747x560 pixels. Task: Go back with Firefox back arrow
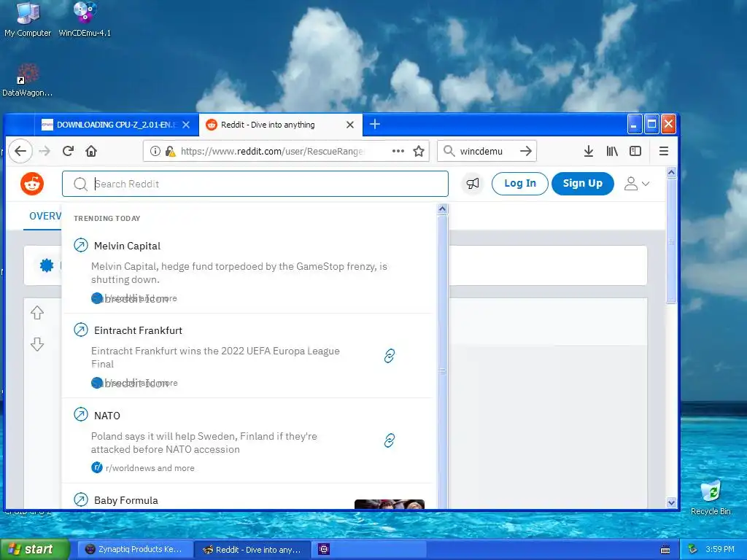(20, 151)
